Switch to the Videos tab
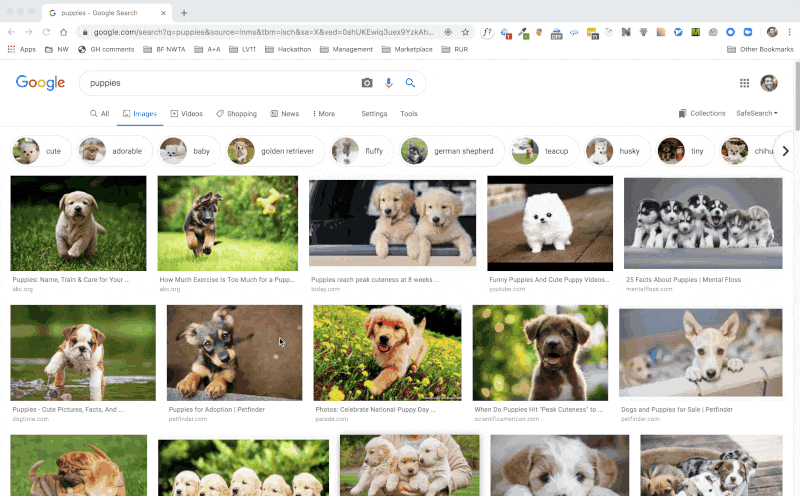 (x=187, y=114)
